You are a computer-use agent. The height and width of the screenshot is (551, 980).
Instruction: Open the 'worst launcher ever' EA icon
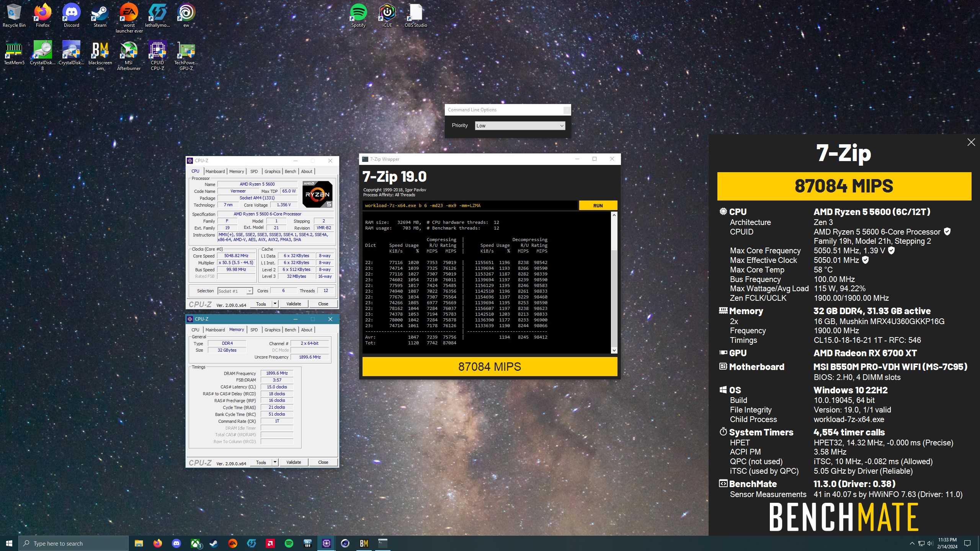pos(129,18)
